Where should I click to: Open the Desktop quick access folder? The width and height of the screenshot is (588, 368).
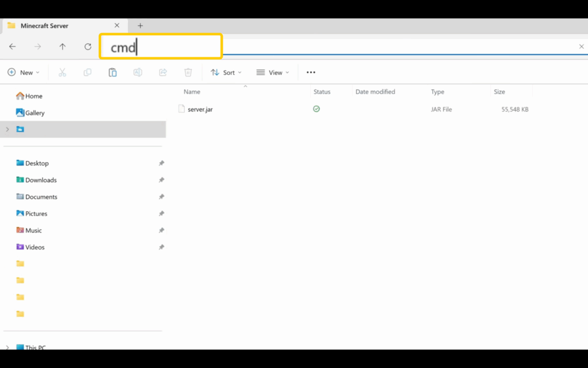pyautogui.click(x=33, y=163)
